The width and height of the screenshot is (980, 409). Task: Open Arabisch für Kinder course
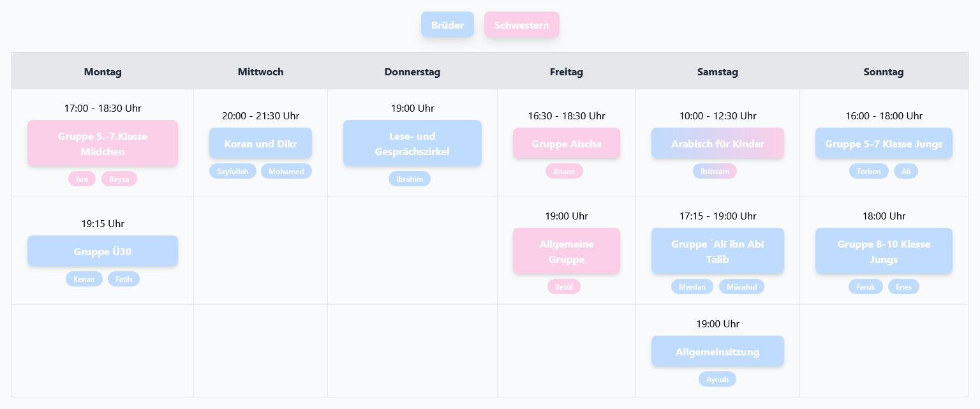pyautogui.click(x=717, y=144)
